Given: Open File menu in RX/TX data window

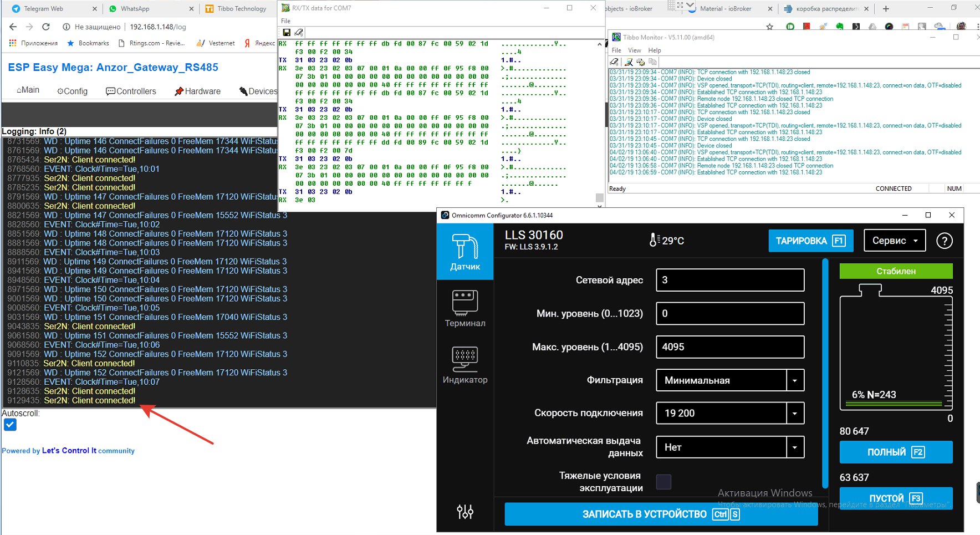Looking at the screenshot, I should pos(285,21).
